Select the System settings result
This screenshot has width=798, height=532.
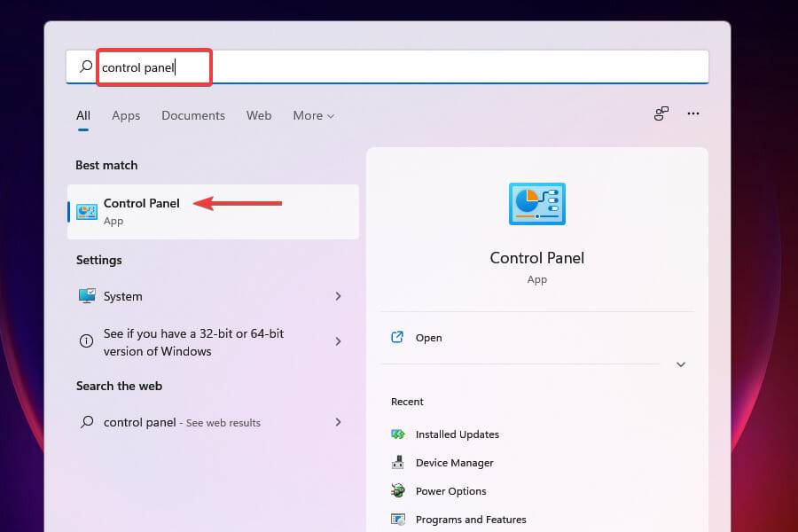pos(213,296)
